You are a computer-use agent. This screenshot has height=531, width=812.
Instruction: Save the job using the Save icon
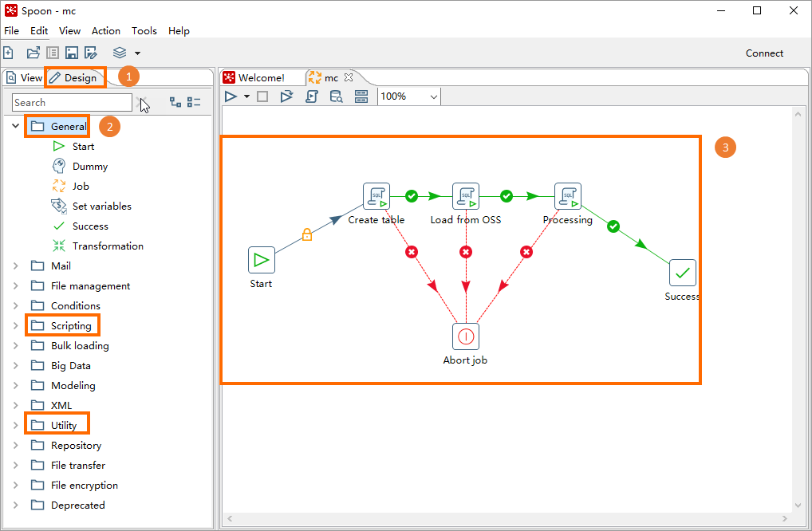[x=72, y=53]
